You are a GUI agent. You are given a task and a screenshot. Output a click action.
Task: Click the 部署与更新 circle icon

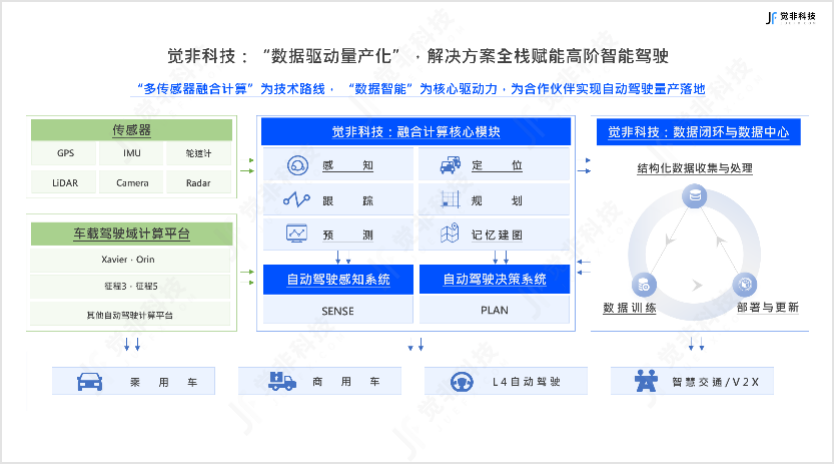click(x=745, y=284)
